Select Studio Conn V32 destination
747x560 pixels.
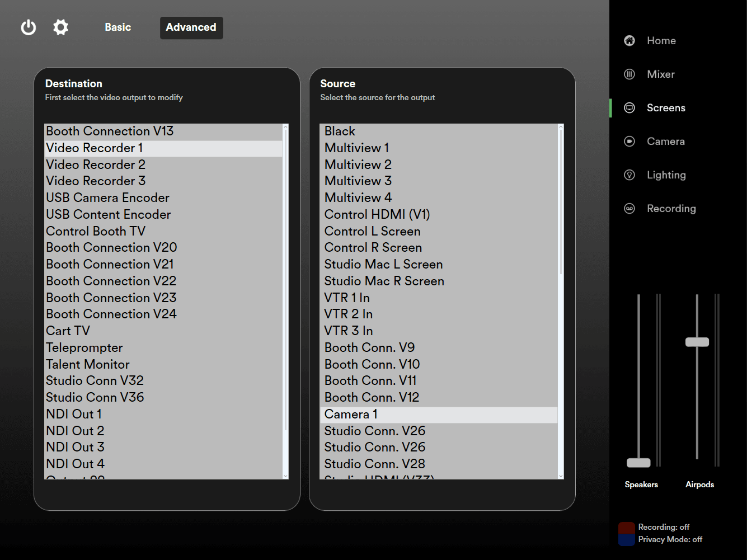(x=163, y=381)
